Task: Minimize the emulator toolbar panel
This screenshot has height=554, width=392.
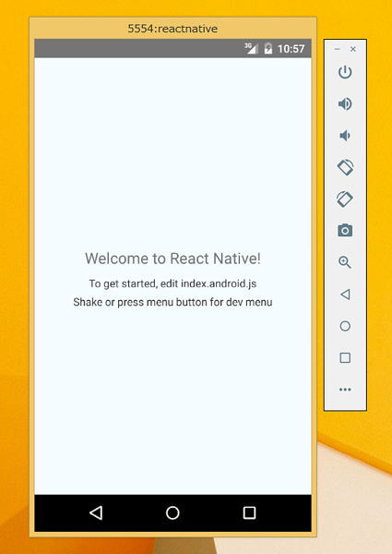Action: click(338, 49)
